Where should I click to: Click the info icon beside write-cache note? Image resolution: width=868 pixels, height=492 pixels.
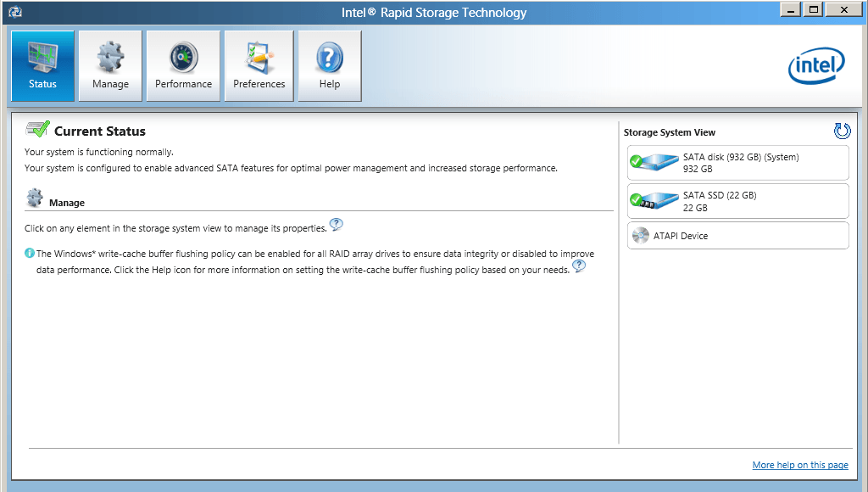tap(30, 253)
